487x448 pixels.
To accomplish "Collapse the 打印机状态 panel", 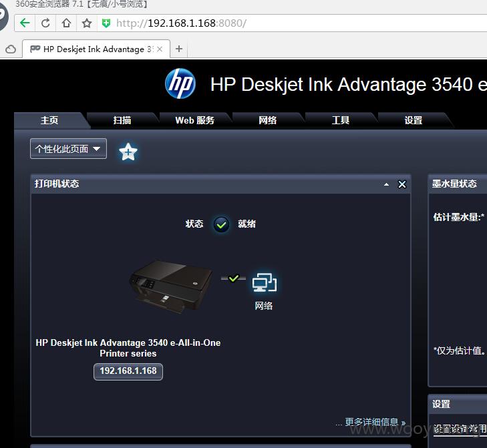I will [x=386, y=184].
